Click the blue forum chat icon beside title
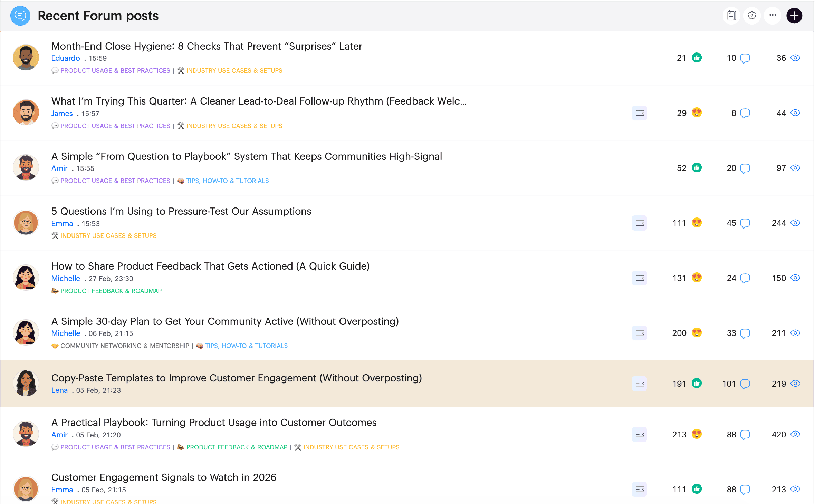 20,16
